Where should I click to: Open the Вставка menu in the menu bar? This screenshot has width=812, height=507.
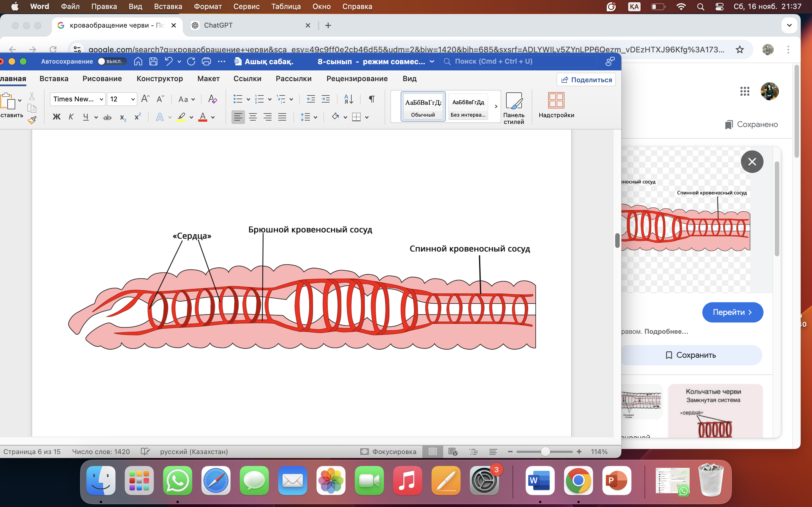pyautogui.click(x=168, y=6)
